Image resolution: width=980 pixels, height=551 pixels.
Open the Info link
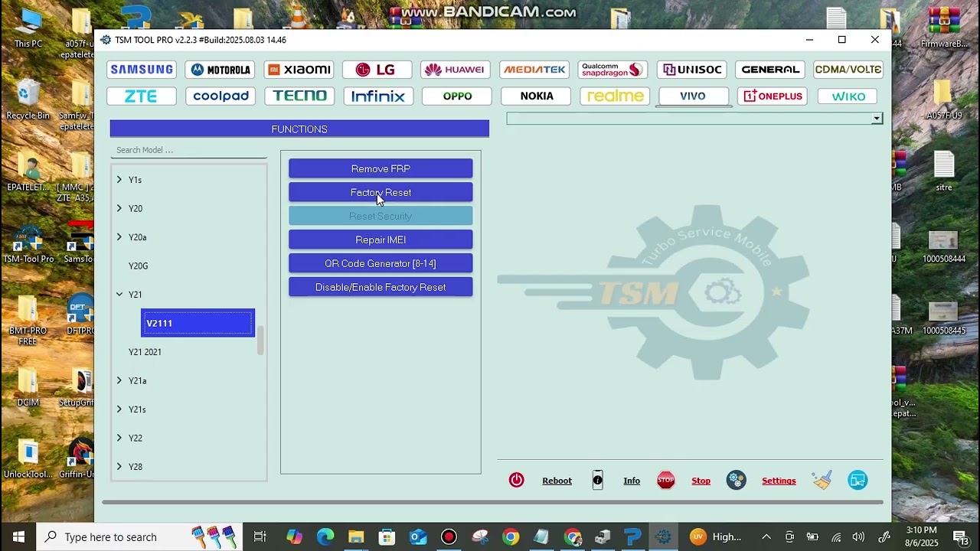pos(632,481)
